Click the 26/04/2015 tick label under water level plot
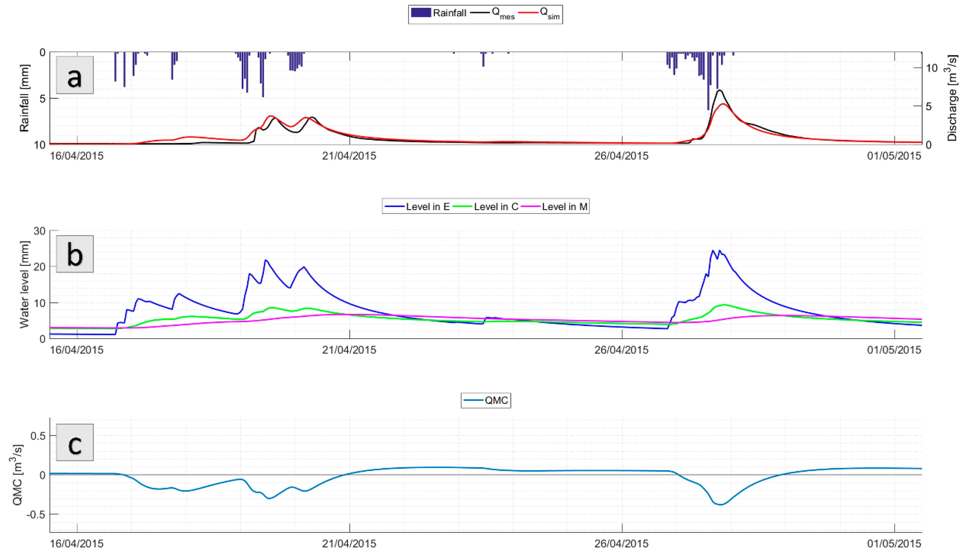This screenshot has height=560, width=968. coord(621,350)
